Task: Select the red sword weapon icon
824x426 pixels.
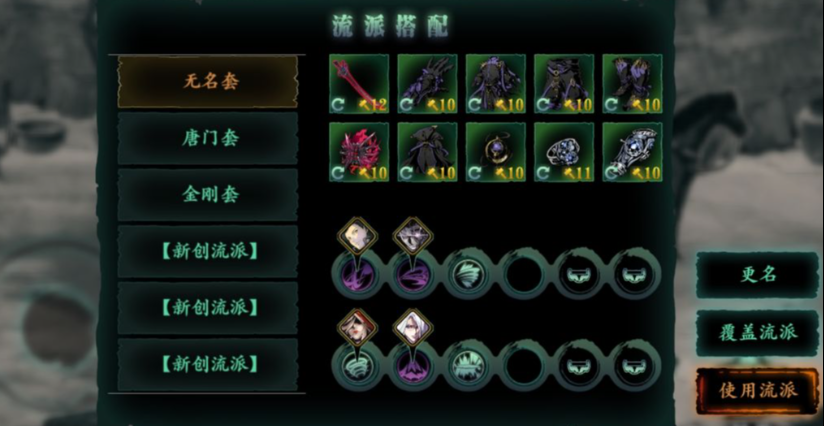Action: pyautogui.click(x=359, y=84)
